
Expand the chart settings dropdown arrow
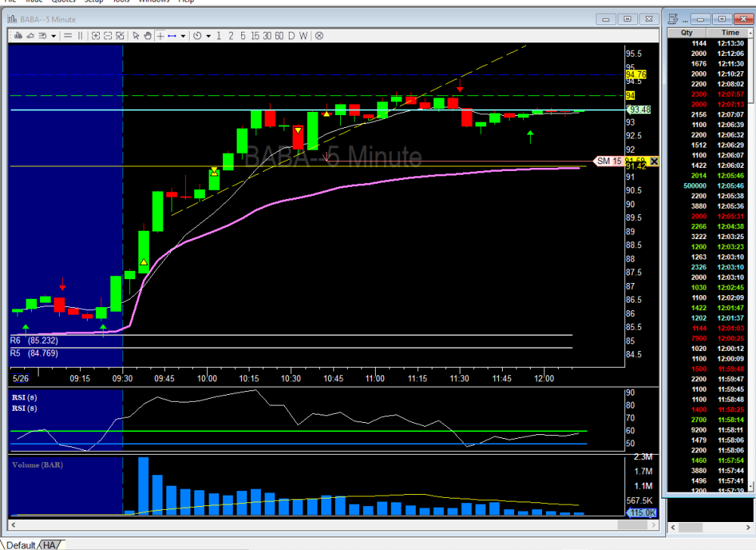pos(54,36)
